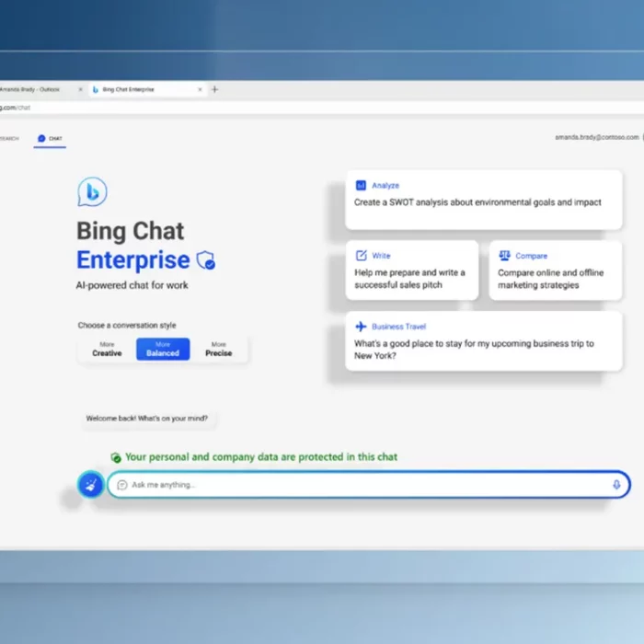Click the new topic broom button
Screen dimensions: 644x644
[90, 485]
